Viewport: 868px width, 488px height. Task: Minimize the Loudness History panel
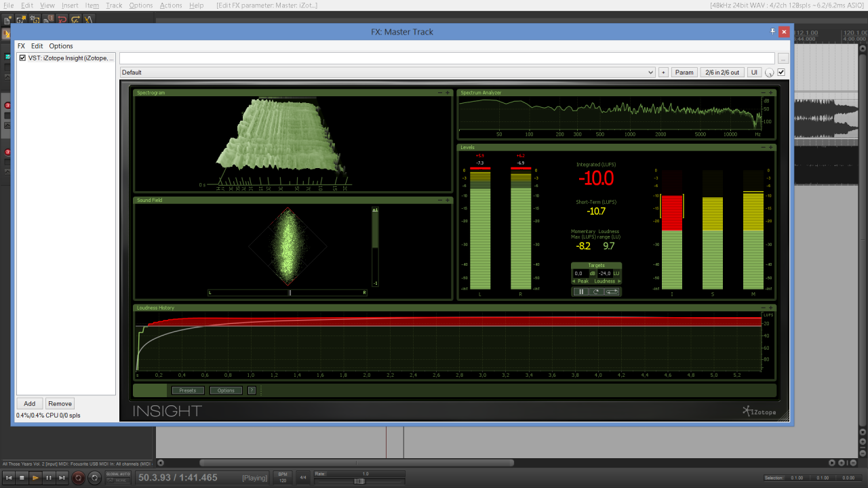click(x=764, y=308)
